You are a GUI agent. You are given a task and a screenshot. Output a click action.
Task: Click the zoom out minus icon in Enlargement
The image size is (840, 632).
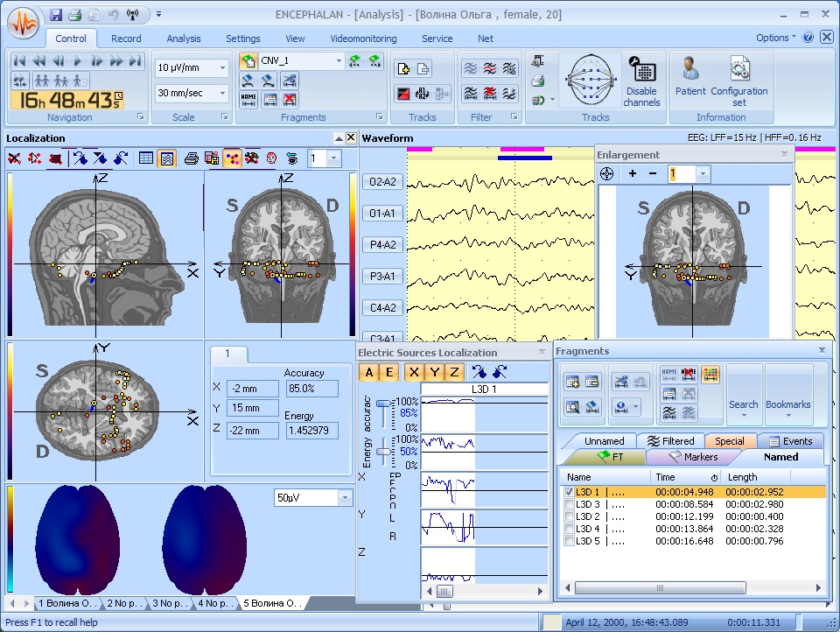[x=652, y=174]
